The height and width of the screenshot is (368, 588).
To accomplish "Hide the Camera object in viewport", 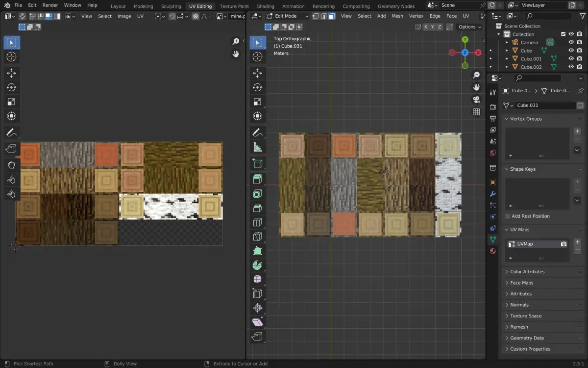I will coord(571,42).
